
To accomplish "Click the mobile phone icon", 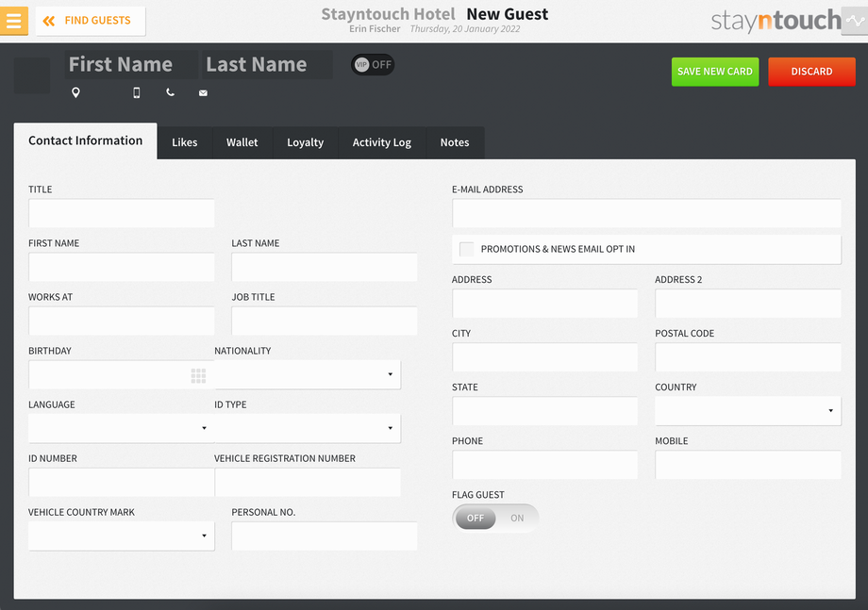I will [137, 92].
